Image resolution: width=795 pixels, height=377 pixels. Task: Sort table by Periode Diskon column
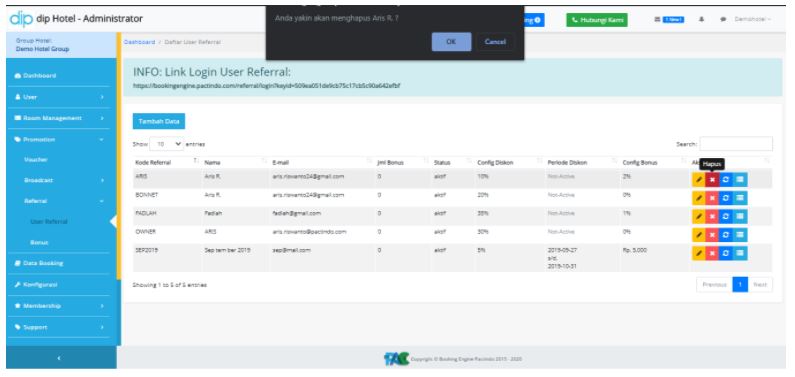click(x=582, y=162)
